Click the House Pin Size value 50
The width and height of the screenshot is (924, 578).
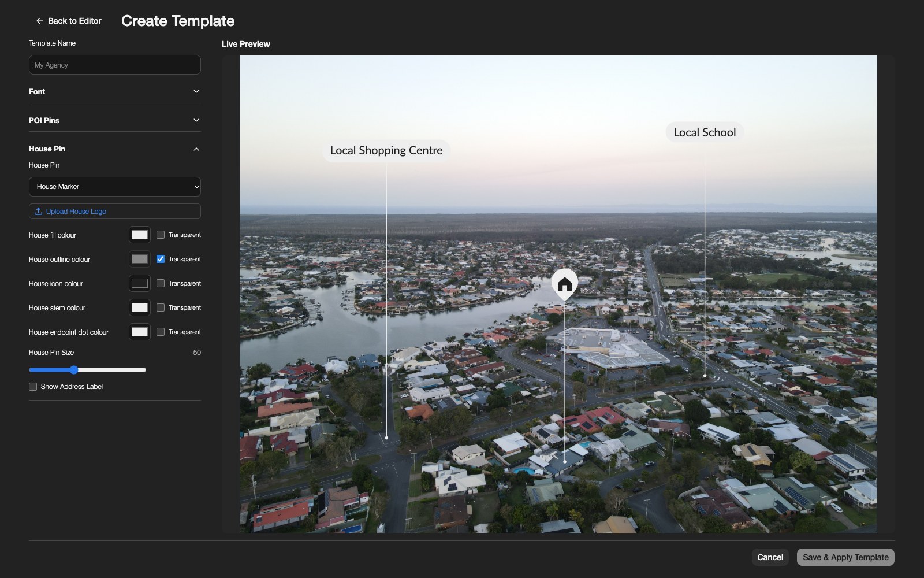(x=197, y=353)
